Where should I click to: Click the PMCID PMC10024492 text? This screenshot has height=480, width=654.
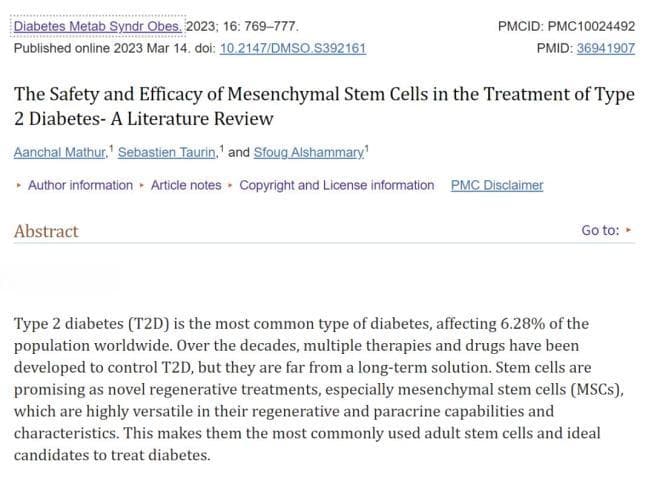pos(566,26)
